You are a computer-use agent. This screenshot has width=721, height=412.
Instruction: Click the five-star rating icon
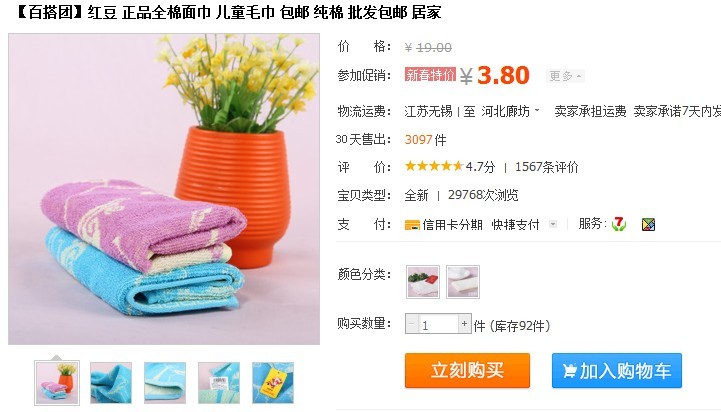[434, 166]
